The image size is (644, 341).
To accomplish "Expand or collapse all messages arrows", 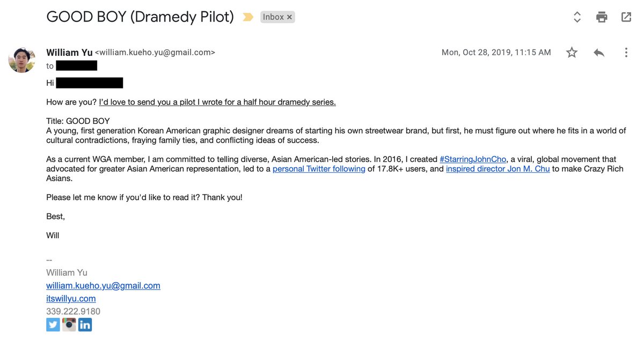I will [577, 17].
